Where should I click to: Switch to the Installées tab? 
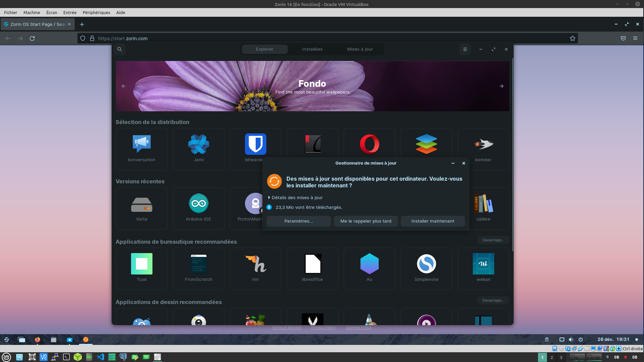tap(312, 49)
